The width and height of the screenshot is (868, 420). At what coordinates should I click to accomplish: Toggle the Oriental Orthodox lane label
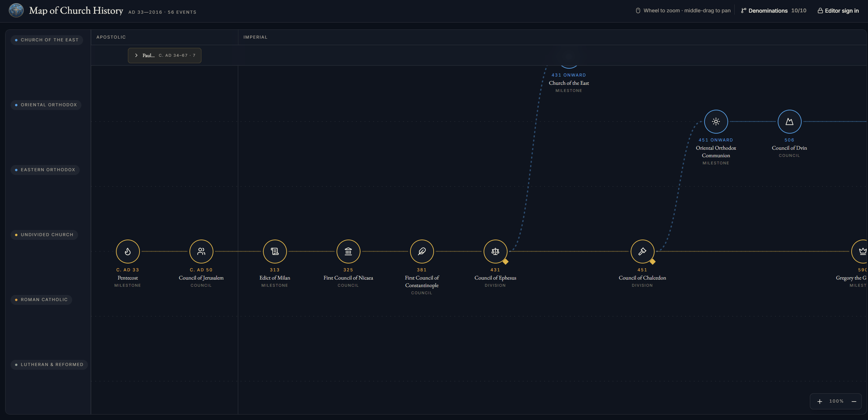point(46,105)
